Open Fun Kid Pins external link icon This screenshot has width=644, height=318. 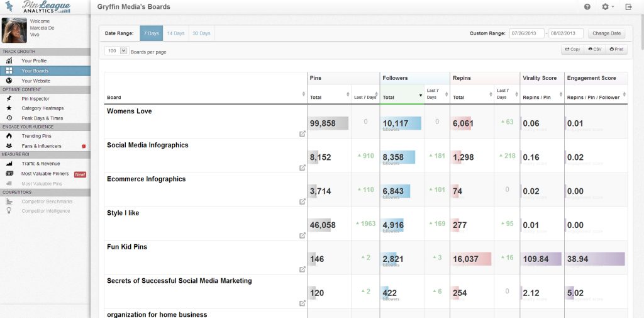[303, 270]
